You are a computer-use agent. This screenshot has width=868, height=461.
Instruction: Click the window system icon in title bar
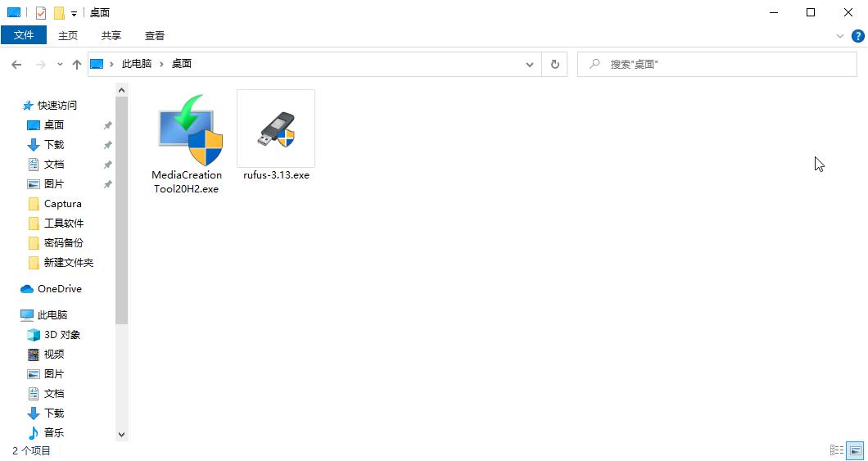click(x=14, y=13)
